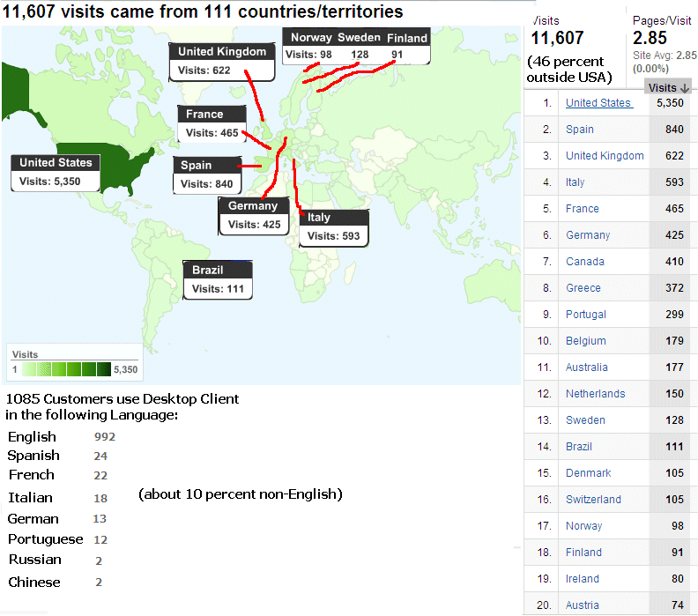Click the Site Avg: 2.85 text

665,56
